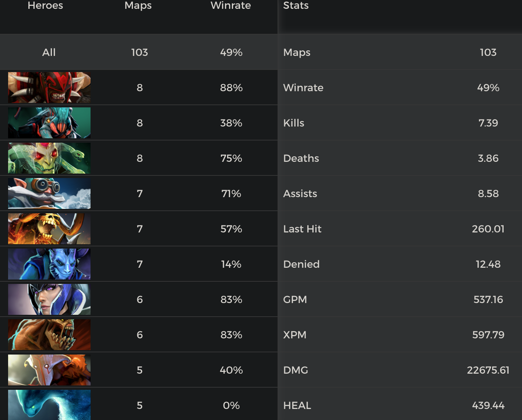Click the Stats panel header
Viewport: 522px width, 420px height.
tap(296, 6)
